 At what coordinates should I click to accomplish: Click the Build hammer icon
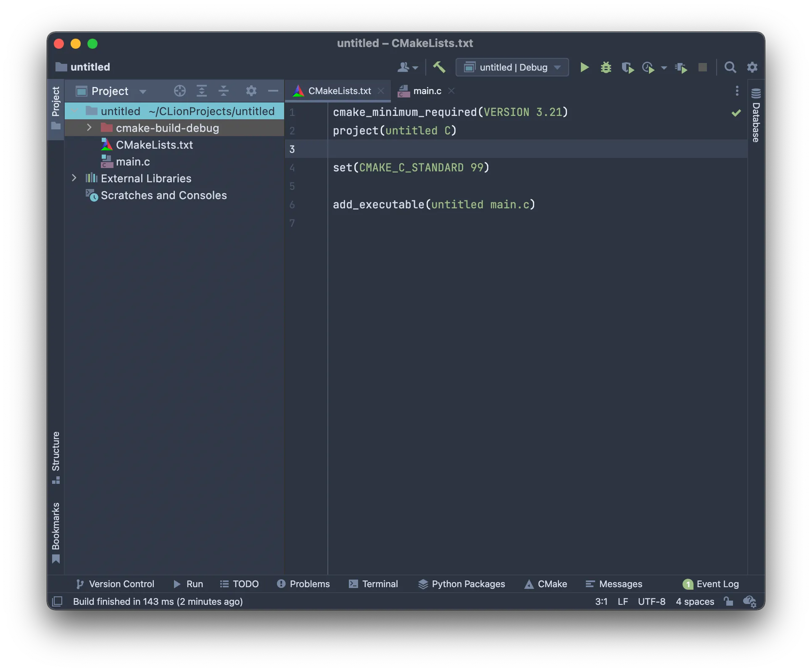click(439, 67)
